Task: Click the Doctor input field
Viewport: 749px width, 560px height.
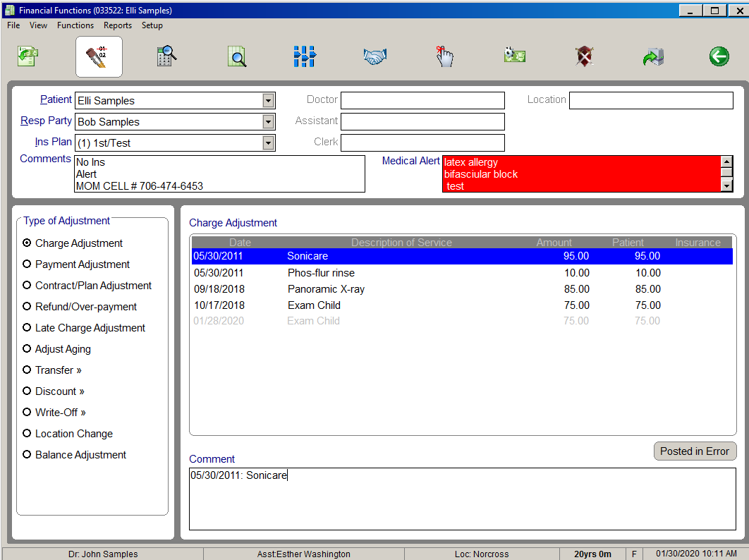Action: coord(422,100)
